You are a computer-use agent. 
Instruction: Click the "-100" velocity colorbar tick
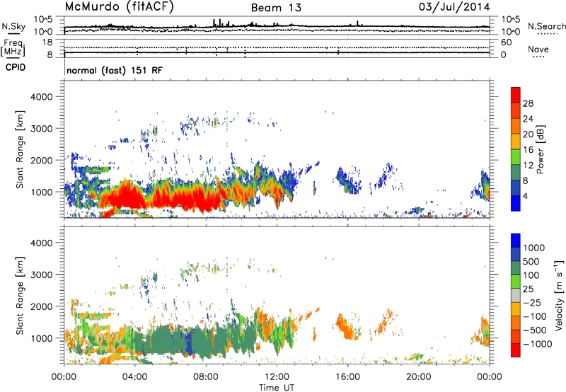535,316
